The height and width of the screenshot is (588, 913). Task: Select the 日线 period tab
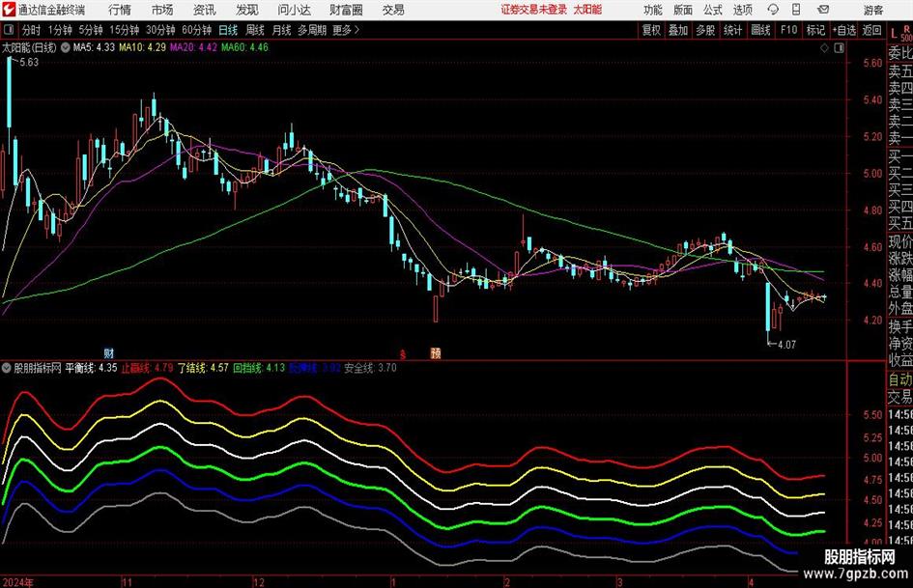pos(228,30)
